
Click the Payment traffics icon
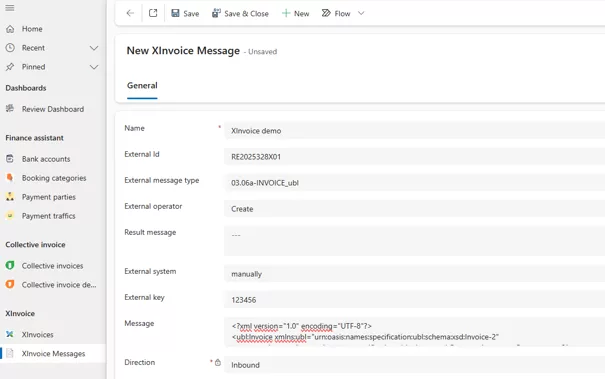[10, 215]
